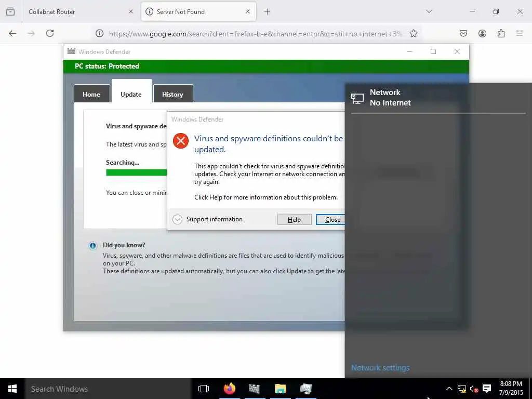Click the network tray icon

click(461, 389)
